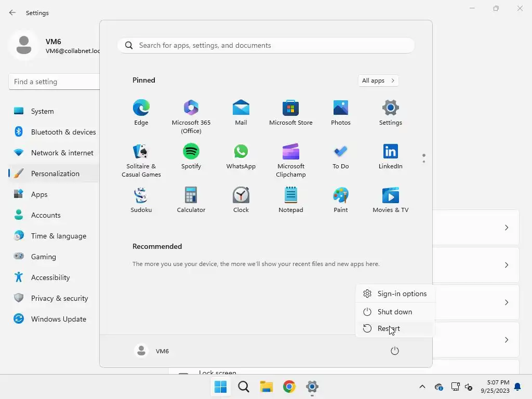Open the Photos app
Screen dimensions: 532x399
coord(341,113)
